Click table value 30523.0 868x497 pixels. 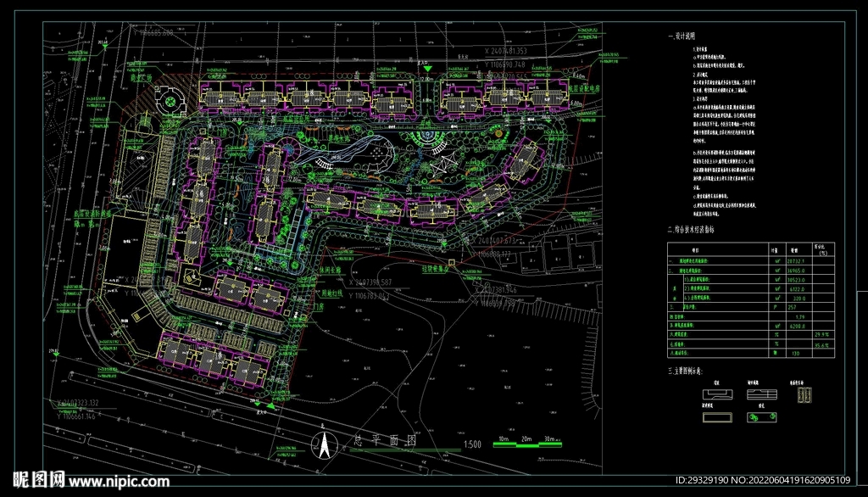coord(796,281)
